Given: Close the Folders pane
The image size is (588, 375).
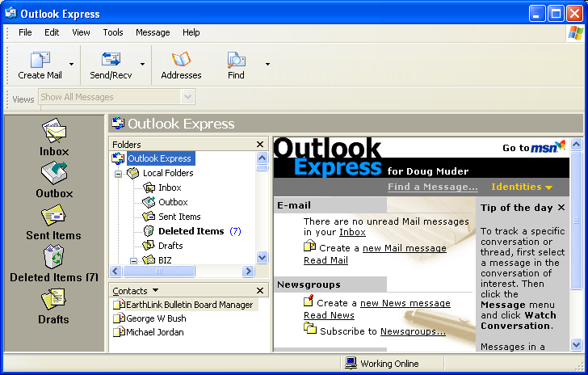Looking at the screenshot, I should point(260,144).
